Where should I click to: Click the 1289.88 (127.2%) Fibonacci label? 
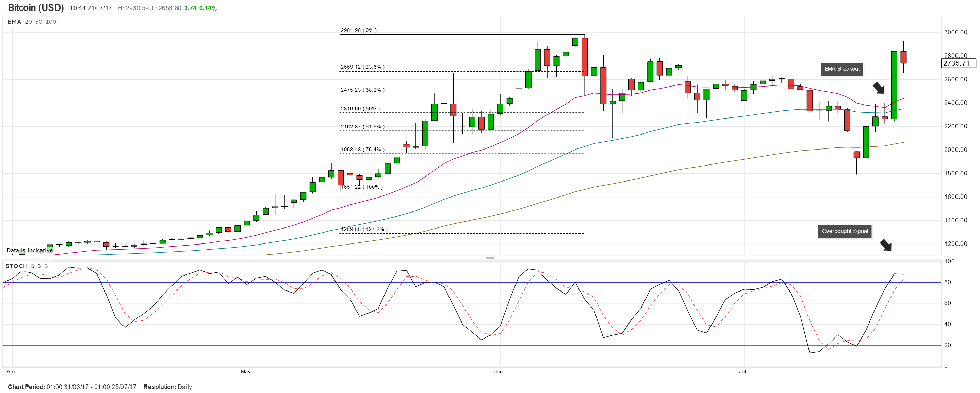pyautogui.click(x=364, y=229)
